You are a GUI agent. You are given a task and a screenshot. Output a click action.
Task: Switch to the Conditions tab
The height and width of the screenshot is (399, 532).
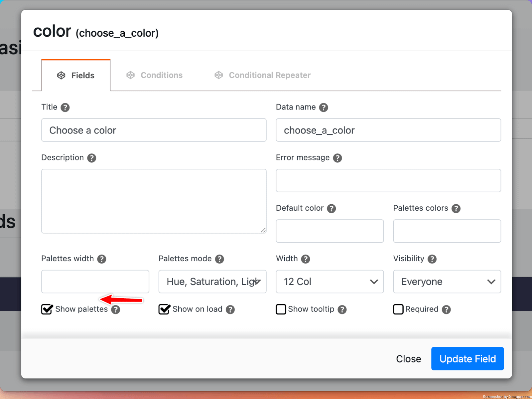[x=155, y=75]
